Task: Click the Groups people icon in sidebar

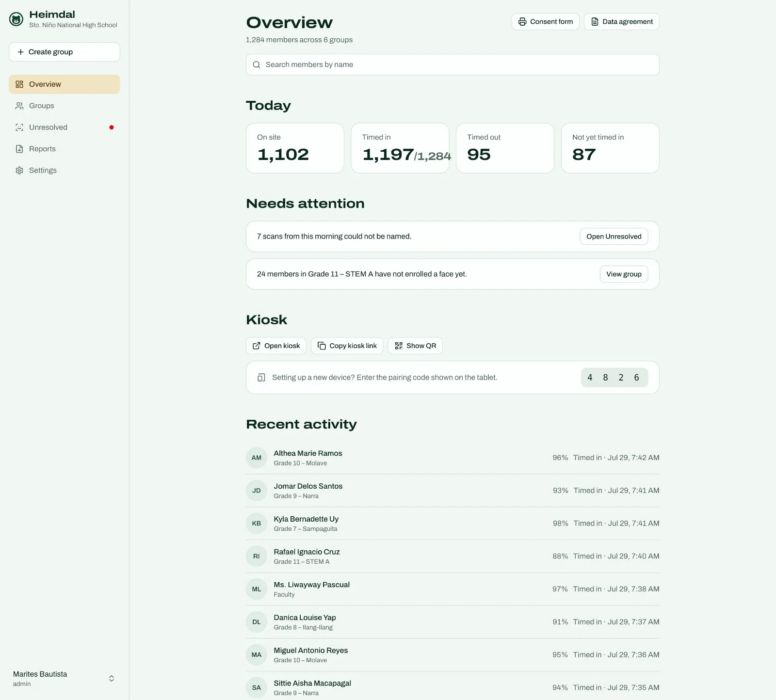Action: [19, 106]
